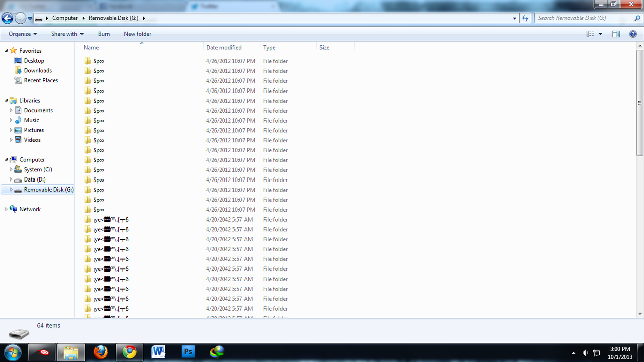Screen dimensions: 644x362
Task: Switch to Google Chrome on taskbar
Action: 129,352
